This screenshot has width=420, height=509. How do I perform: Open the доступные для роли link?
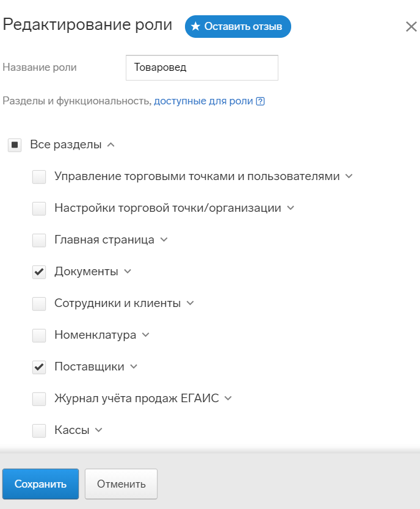203,101
